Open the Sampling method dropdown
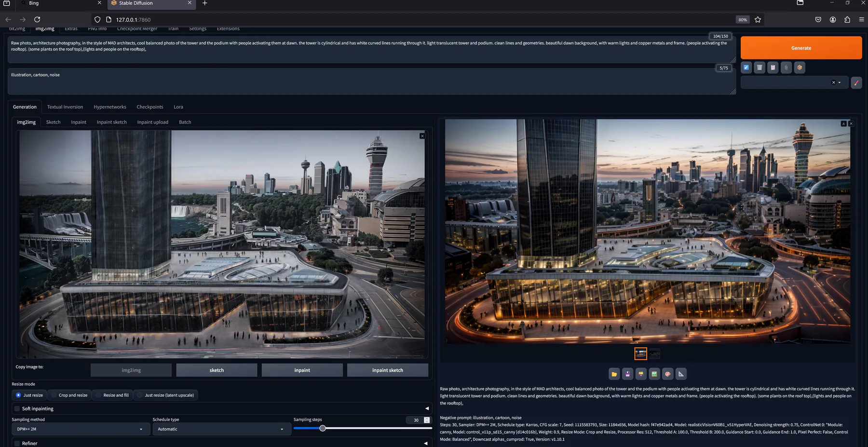The width and height of the screenshot is (868, 447). pyautogui.click(x=80, y=429)
